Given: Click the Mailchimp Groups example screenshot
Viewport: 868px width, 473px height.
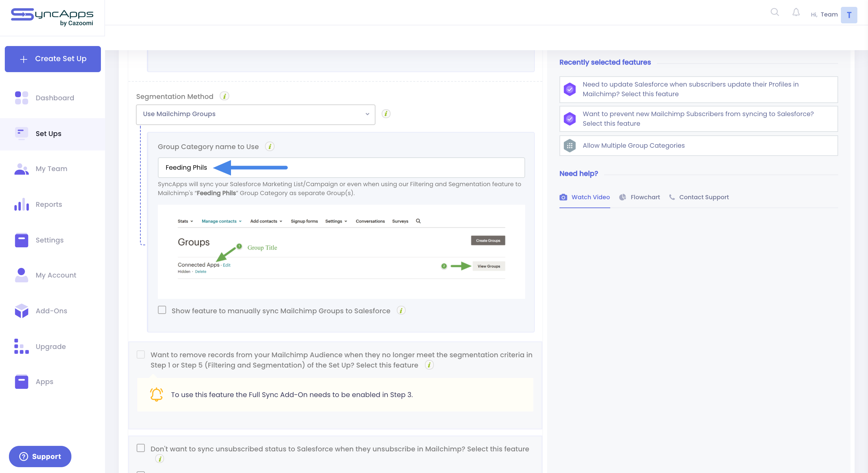Looking at the screenshot, I should [341, 251].
